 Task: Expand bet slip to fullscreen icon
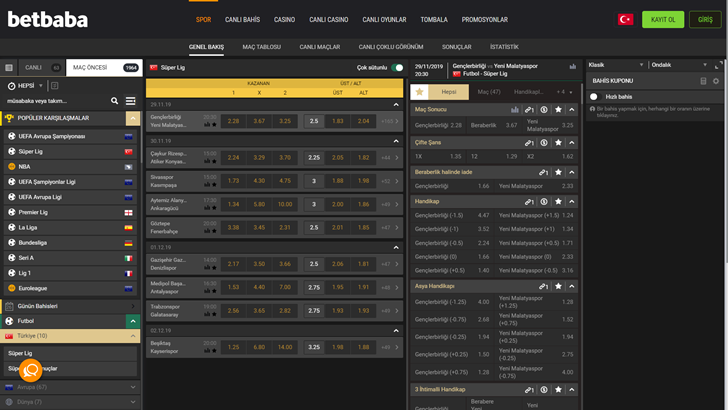click(x=718, y=65)
